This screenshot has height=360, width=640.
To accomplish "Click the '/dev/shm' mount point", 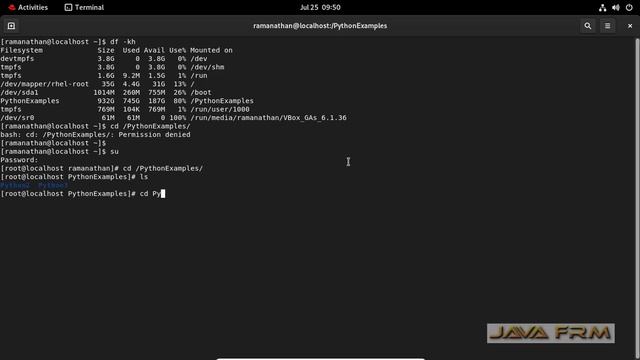I will (x=207, y=67).
